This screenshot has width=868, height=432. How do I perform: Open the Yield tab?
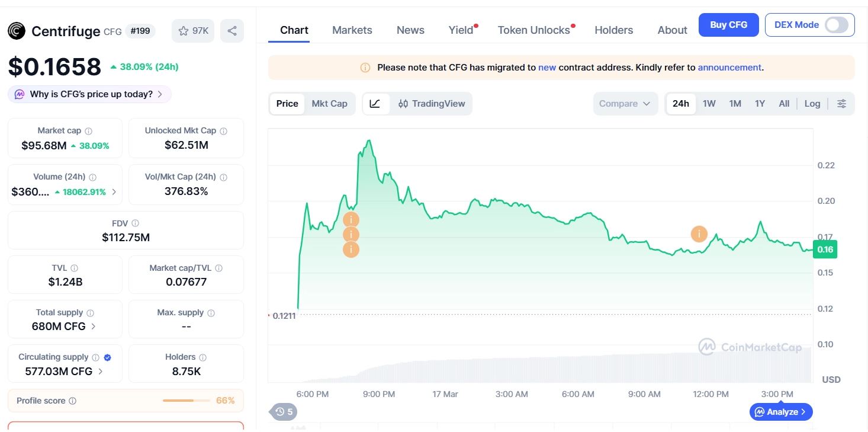tap(461, 30)
